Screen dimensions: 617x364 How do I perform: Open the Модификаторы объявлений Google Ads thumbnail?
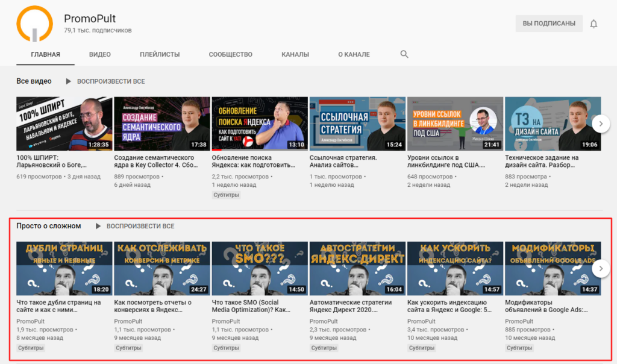pos(553,268)
